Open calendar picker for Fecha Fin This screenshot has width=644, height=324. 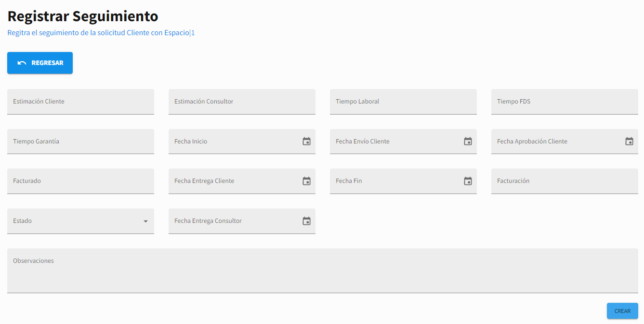[x=468, y=181]
